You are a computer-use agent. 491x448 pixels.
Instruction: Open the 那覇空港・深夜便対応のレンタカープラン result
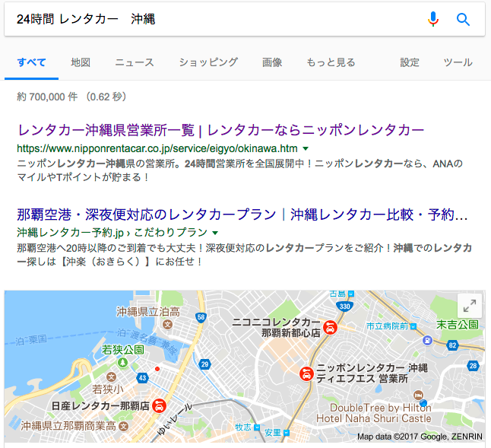(x=242, y=214)
